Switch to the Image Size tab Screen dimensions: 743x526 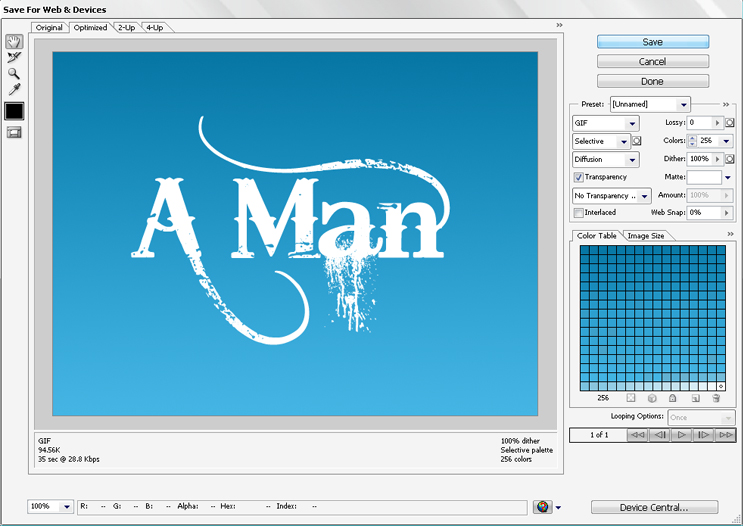(645, 236)
